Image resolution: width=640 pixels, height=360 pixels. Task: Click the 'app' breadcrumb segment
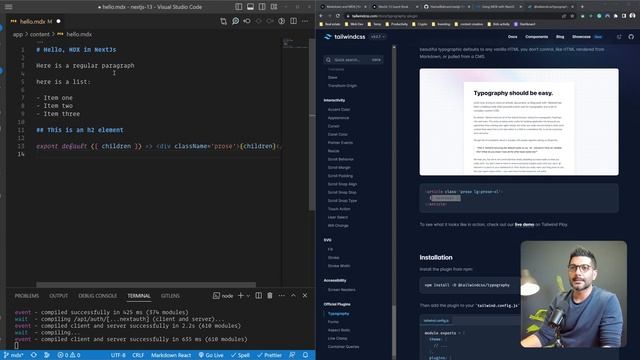(x=18, y=34)
